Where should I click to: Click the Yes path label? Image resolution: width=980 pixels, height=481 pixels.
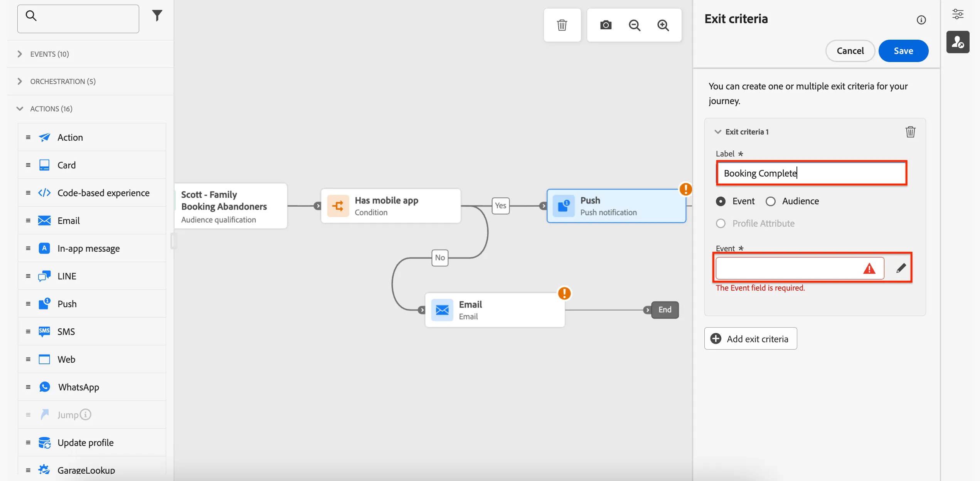[500, 206]
